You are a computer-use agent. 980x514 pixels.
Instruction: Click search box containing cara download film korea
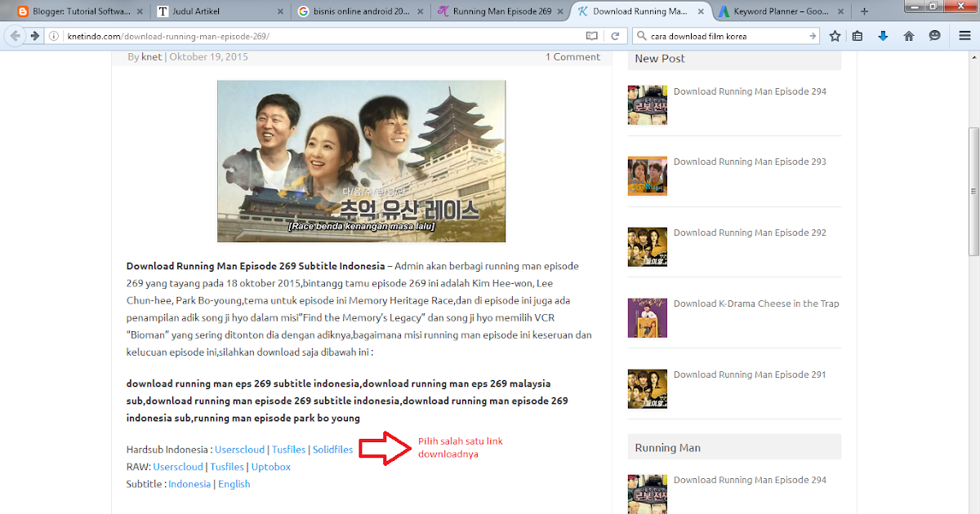(x=727, y=36)
